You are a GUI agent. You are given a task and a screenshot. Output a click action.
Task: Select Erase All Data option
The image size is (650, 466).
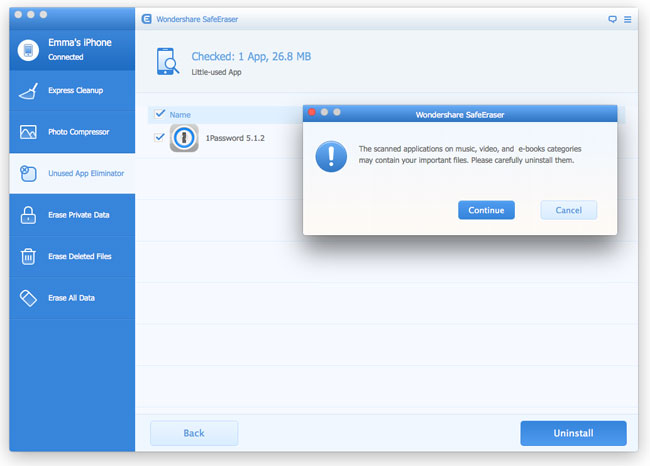[x=72, y=298]
